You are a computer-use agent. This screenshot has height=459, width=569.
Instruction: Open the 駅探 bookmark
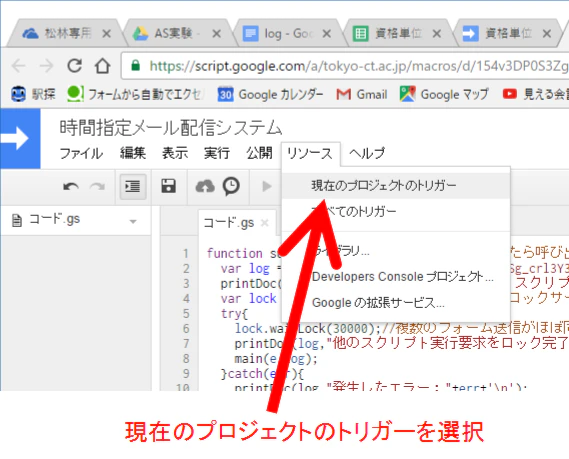(x=33, y=94)
